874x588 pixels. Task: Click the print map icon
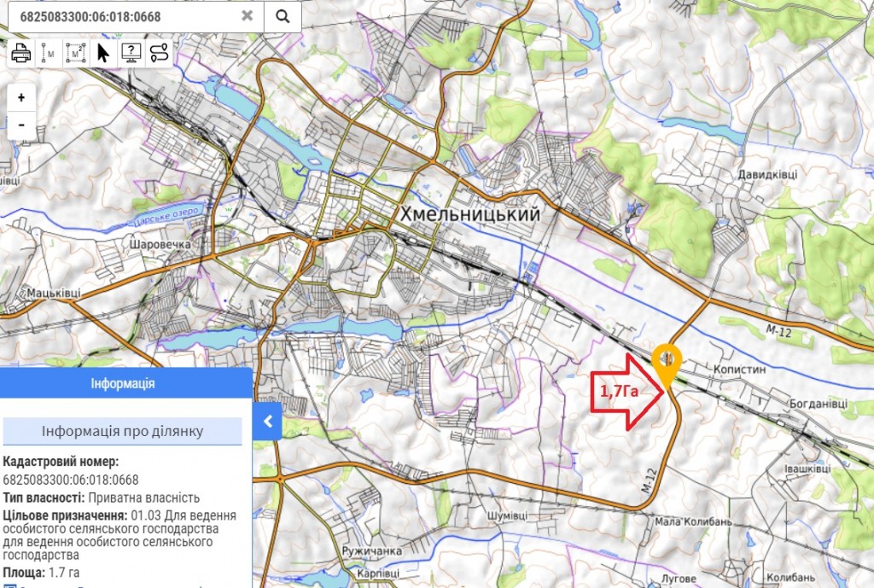(x=22, y=53)
